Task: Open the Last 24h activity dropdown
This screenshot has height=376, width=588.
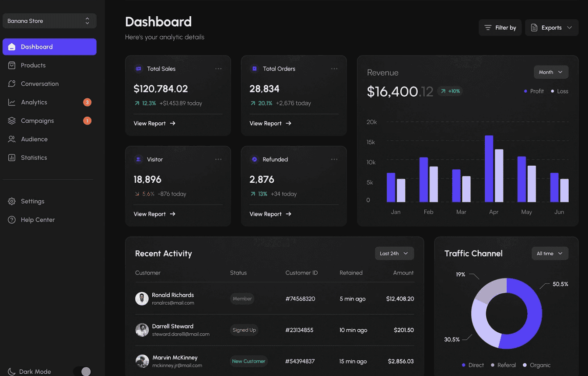Action: 394,254
